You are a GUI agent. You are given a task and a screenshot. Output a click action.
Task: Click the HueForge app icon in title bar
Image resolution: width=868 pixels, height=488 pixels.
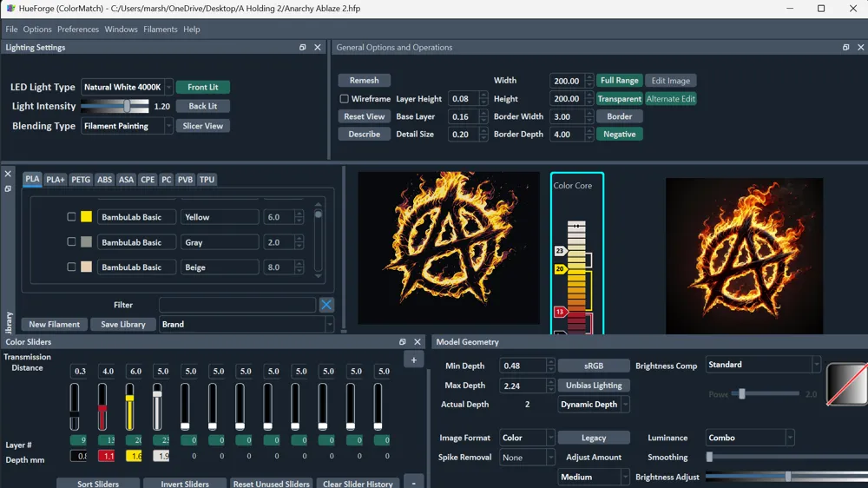coord(10,9)
